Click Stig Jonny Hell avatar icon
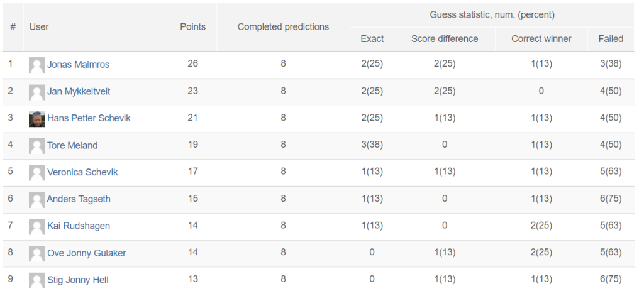 tap(36, 280)
